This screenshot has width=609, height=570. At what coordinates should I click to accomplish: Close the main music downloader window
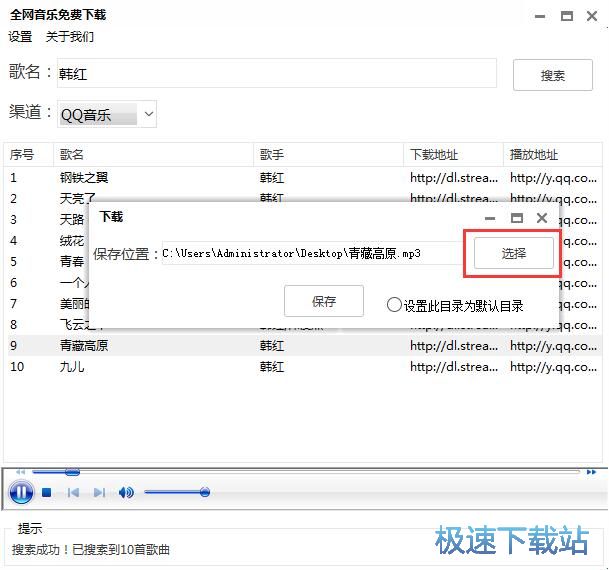pyautogui.click(x=592, y=16)
